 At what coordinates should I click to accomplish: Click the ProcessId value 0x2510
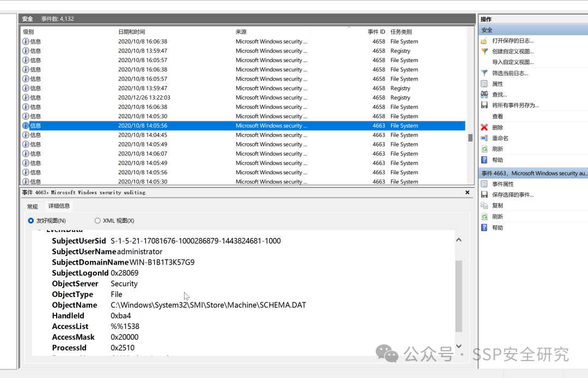point(122,347)
